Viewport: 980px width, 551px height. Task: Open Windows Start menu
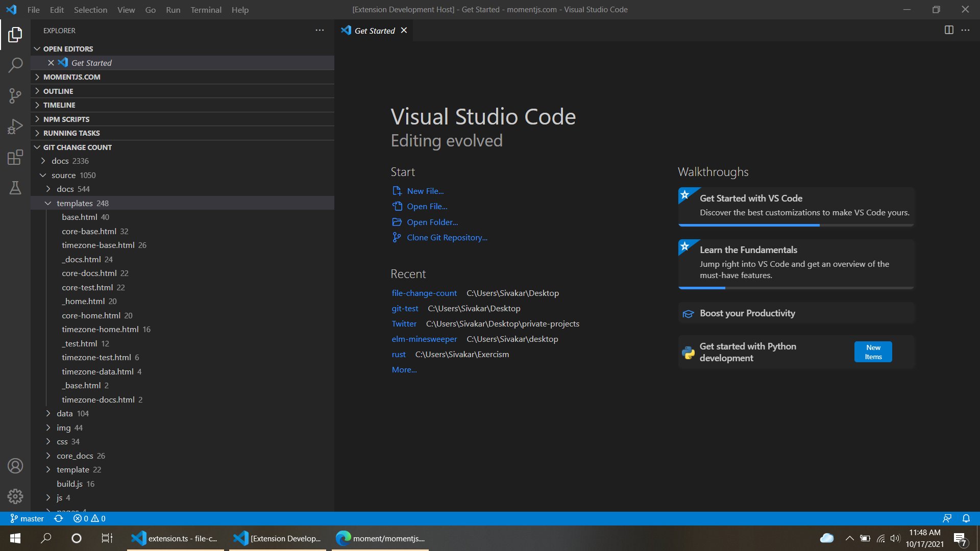15,538
